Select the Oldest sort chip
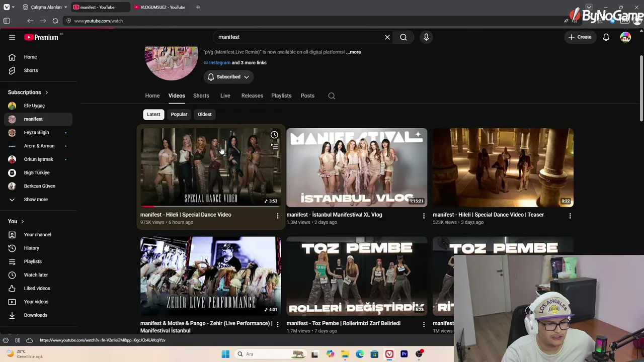The image size is (644, 362). point(205,115)
